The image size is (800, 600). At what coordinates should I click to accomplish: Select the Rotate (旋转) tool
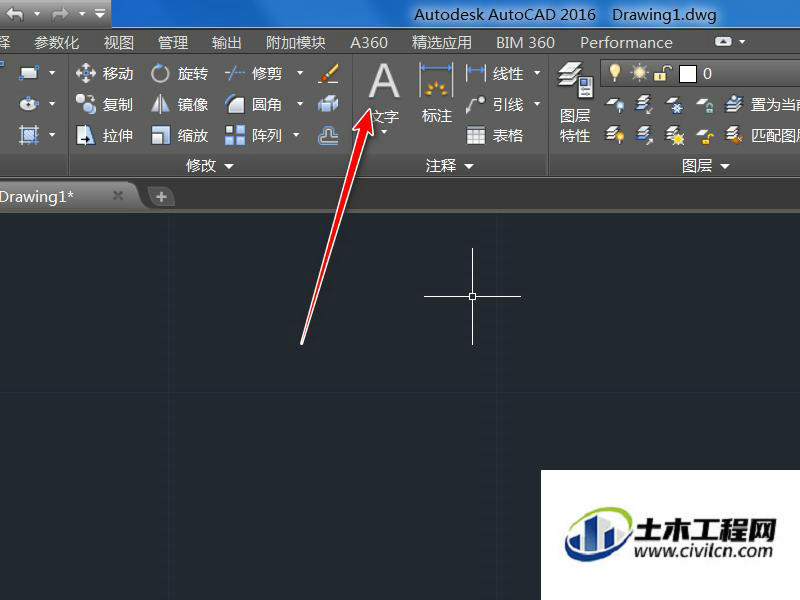point(180,73)
